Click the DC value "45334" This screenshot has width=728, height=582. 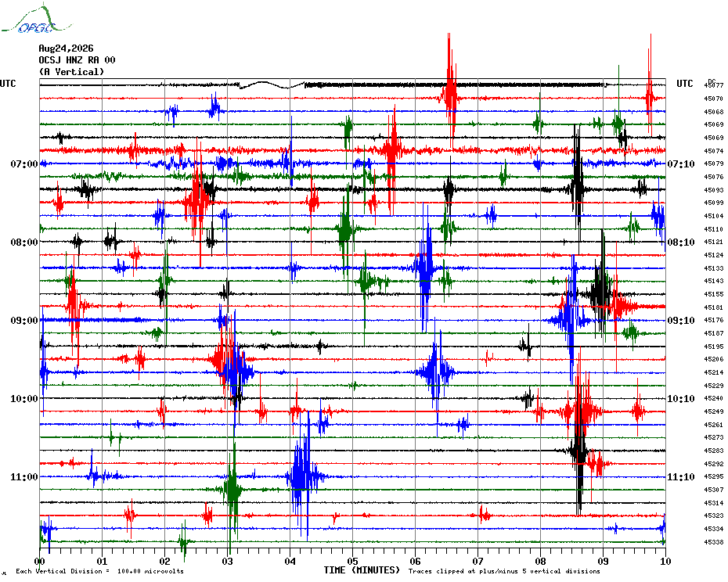pyautogui.click(x=714, y=529)
